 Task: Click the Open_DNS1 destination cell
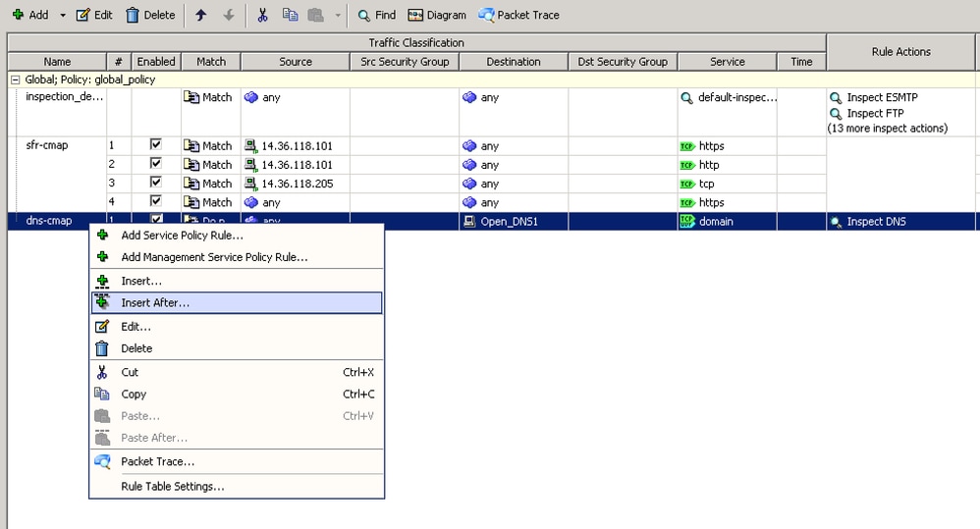point(514,221)
